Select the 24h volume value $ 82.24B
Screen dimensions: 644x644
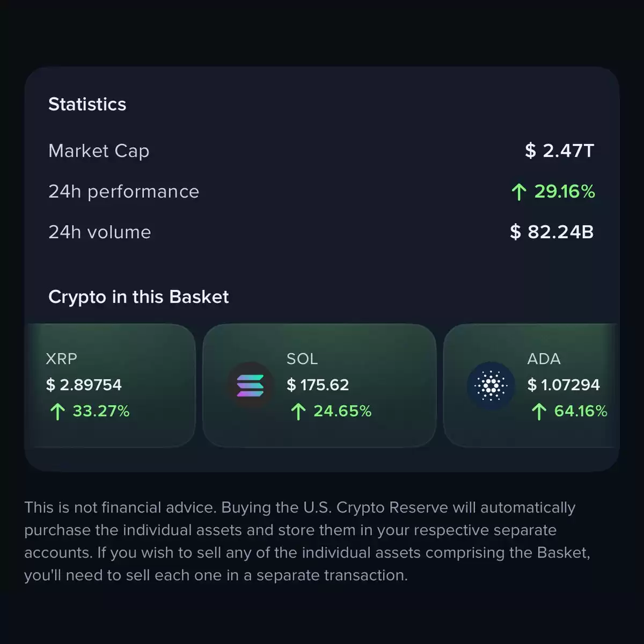552,232
